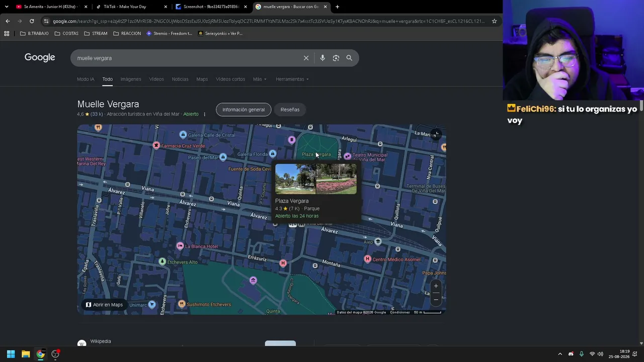This screenshot has width=644, height=362.
Task: Open the STREAM bookmarks folder
Action: [96, 34]
